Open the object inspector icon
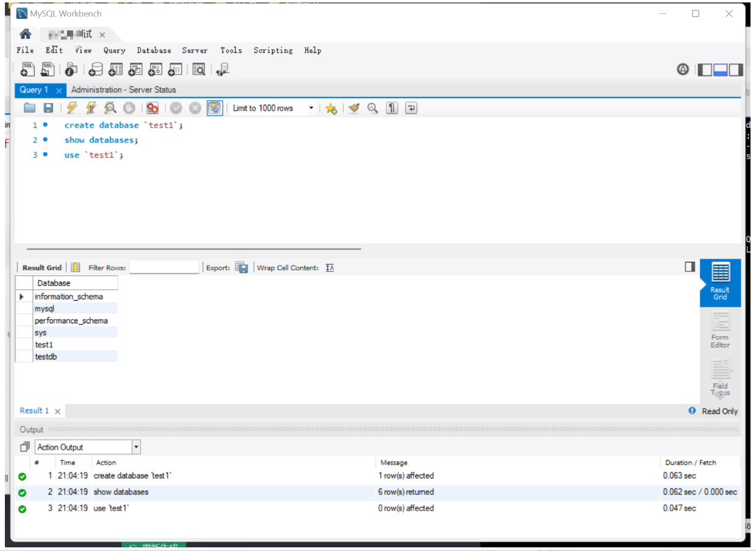The height and width of the screenshot is (551, 756). 71,69
